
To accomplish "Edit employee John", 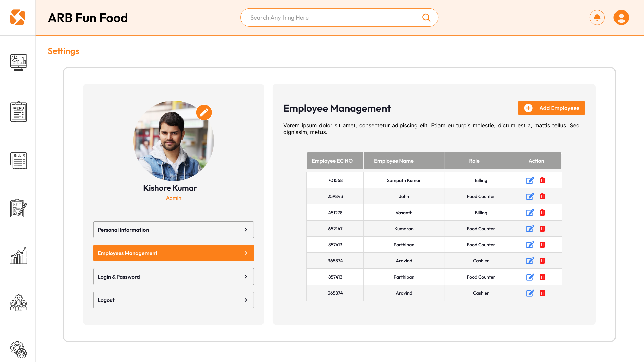I will [x=530, y=196].
